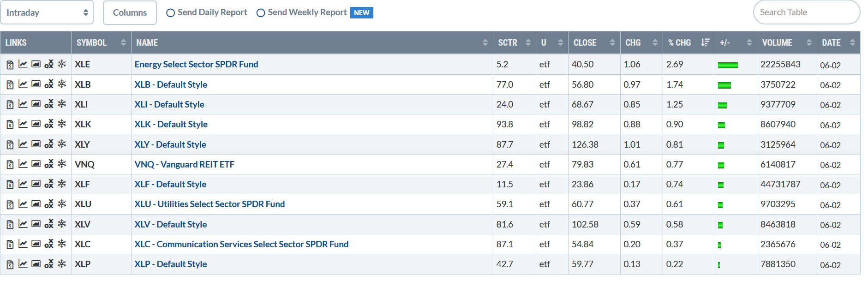Open the seasonality icon for XLF
The height and width of the screenshot is (281, 868).
pyautogui.click(x=62, y=184)
